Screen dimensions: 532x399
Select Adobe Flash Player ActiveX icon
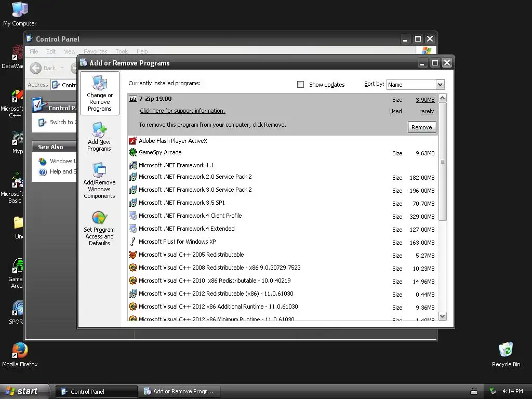tap(133, 141)
